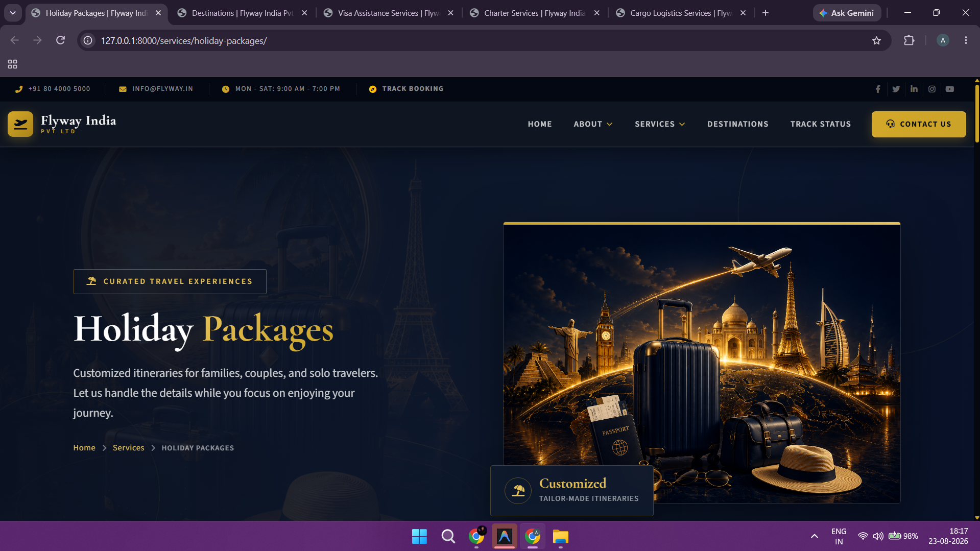Click the Flyway India plane logo icon
This screenshot has height=551, width=980.
(20, 124)
